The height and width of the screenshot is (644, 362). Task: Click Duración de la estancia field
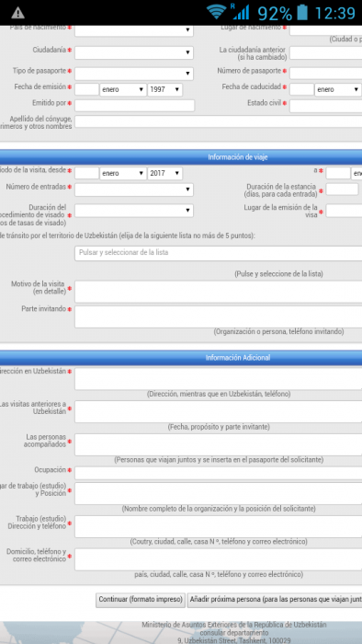342,190
